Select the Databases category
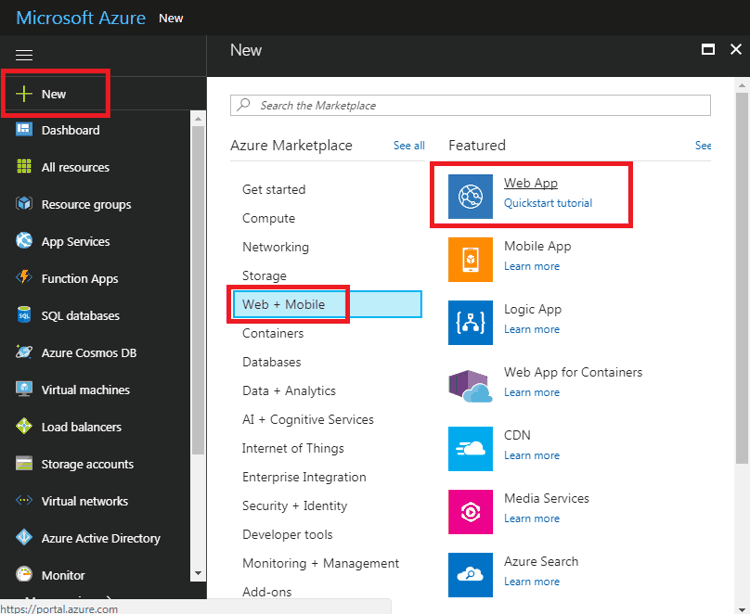The height and width of the screenshot is (614, 750). click(272, 362)
